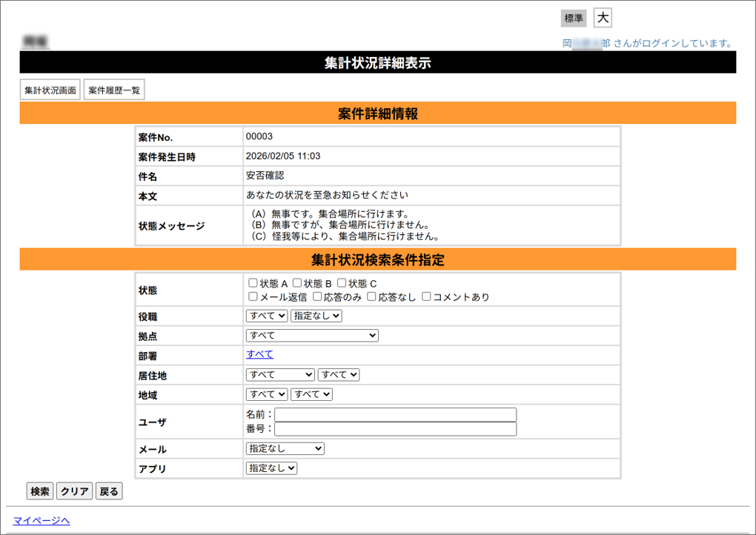Open the 拠点 location dropdown
The width and height of the screenshot is (756, 535).
pyautogui.click(x=311, y=335)
